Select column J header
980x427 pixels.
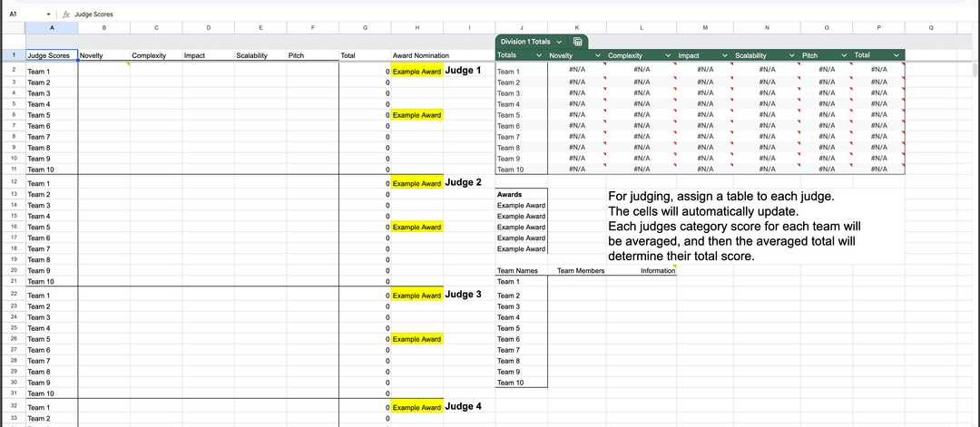click(x=521, y=27)
